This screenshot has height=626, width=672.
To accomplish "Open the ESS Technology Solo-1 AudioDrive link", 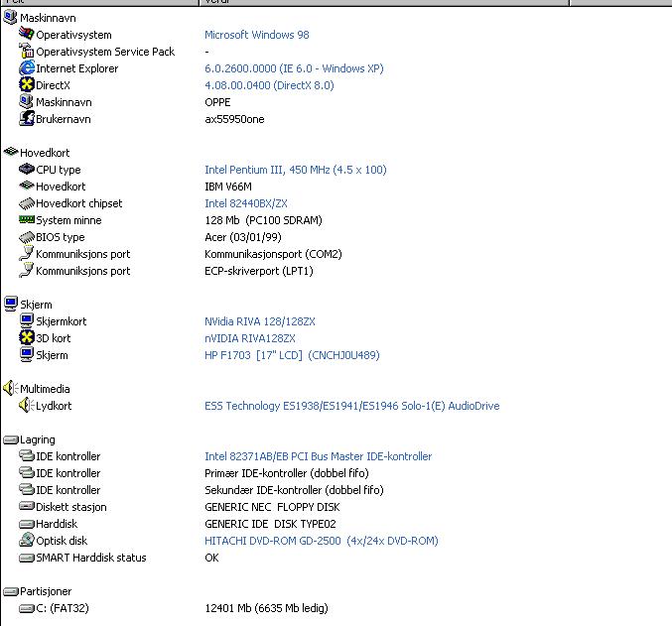I will point(351,406).
